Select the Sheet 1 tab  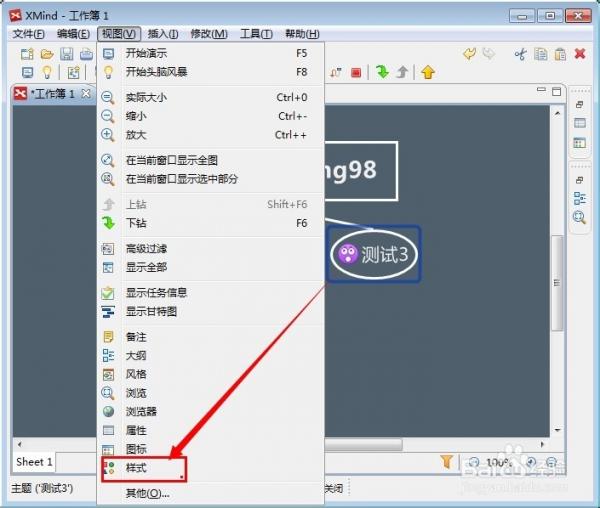pyautogui.click(x=34, y=462)
